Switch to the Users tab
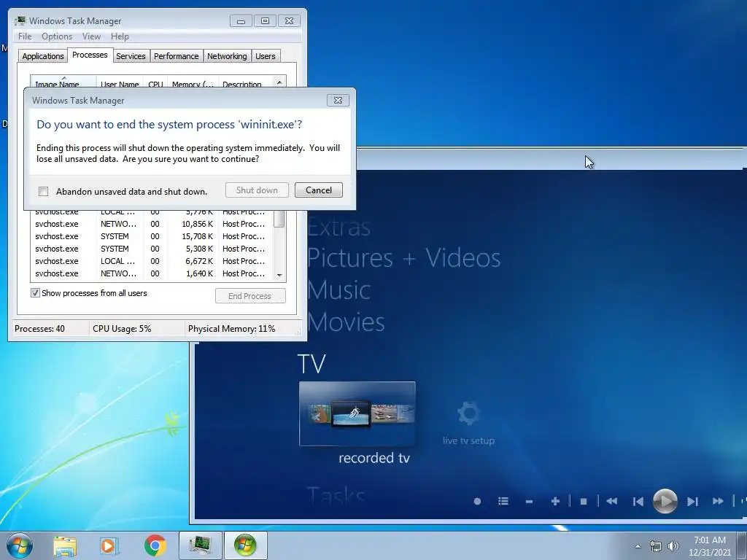 click(266, 56)
